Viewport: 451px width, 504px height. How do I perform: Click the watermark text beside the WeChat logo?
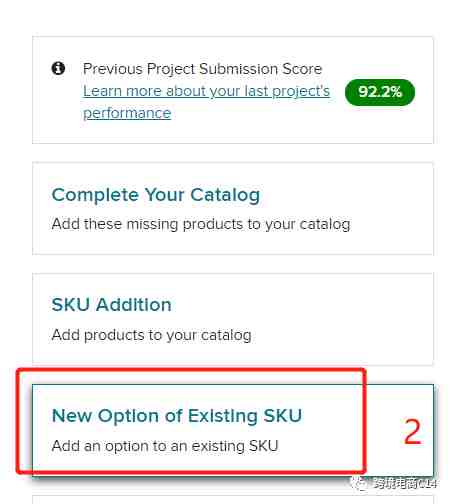(404, 483)
